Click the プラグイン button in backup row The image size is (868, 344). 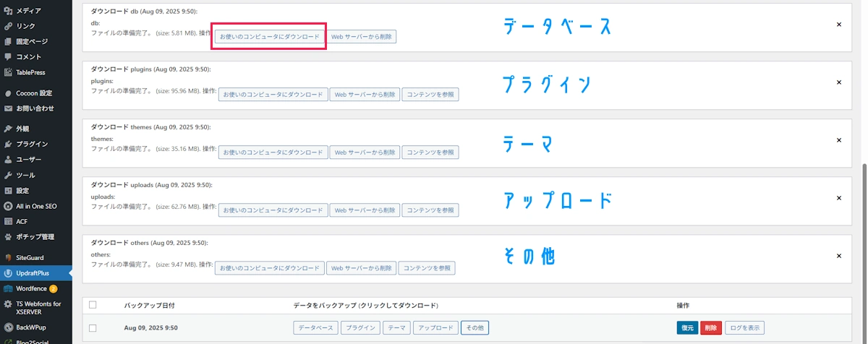point(359,327)
